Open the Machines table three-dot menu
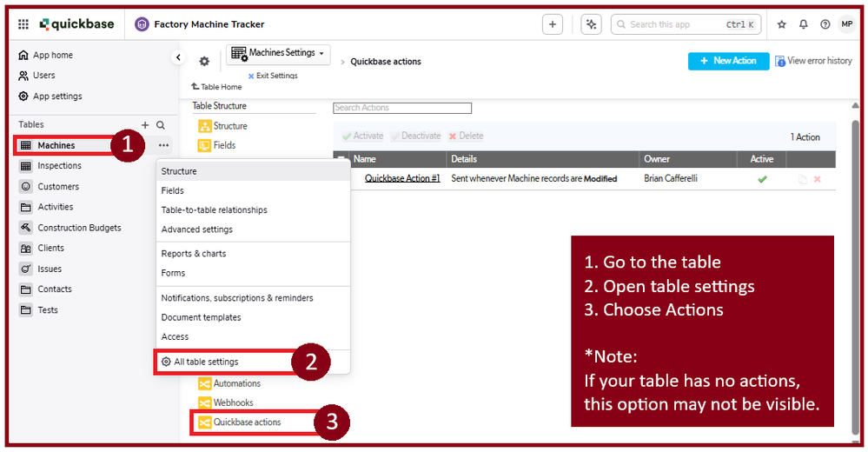Screen dimensions: 868x452 point(163,145)
